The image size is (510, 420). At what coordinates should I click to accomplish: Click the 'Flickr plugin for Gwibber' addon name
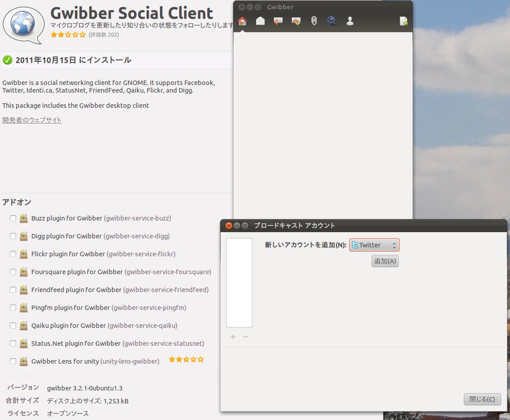[68, 254]
